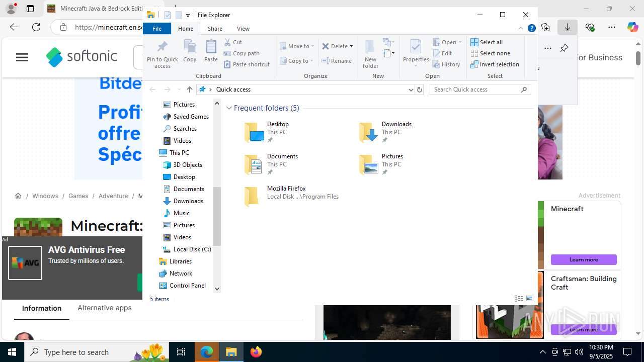Click File Explorer Help question icon
Viewport: 644px width, 362px height.
[531, 29]
